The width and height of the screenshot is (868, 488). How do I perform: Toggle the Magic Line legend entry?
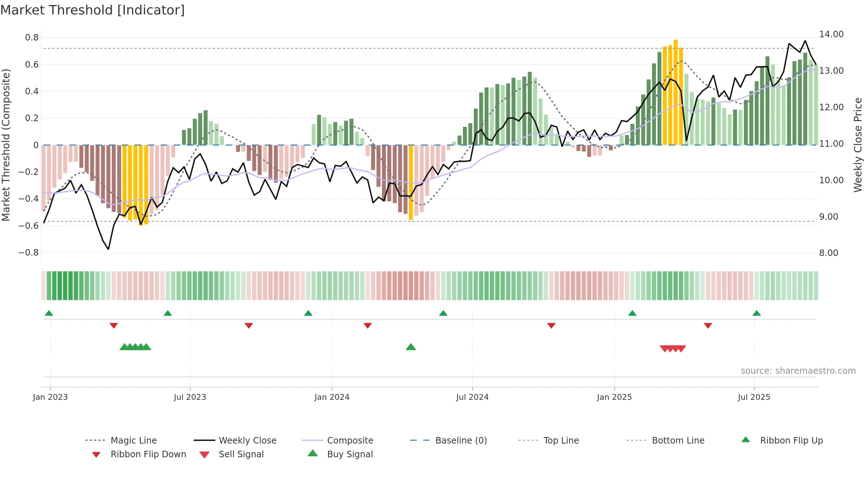coord(121,440)
